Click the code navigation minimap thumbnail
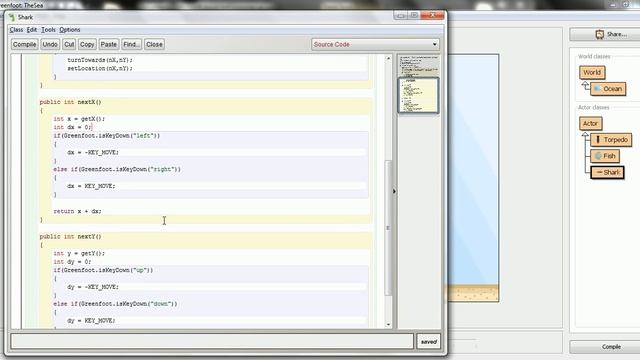Viewport: 640px width, 360px height. point(418,95)
